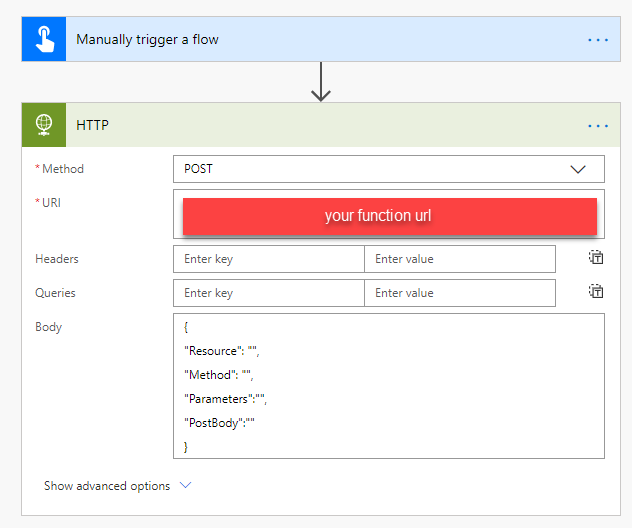Click the HTTP globe icon
This screenshot has width=632, height=528.
44,126
